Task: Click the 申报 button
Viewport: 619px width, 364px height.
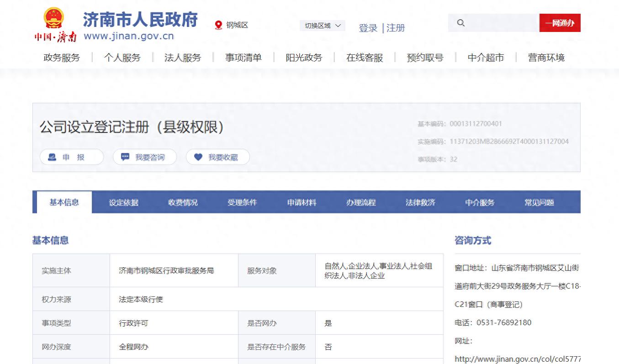Action: pos(72,157)
